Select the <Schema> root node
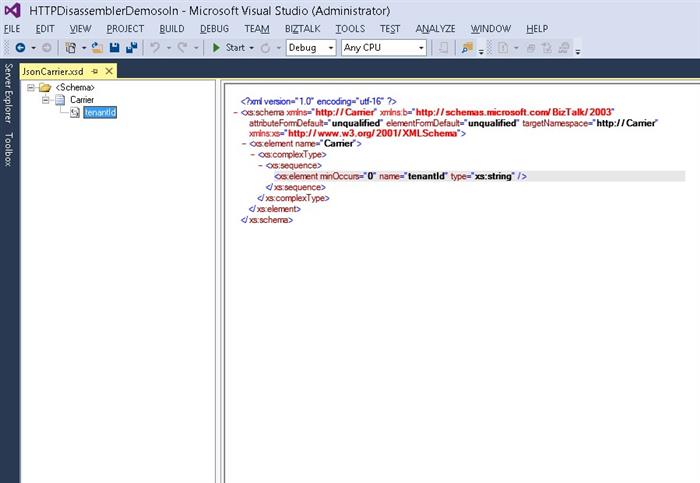This screenshot has width=700, height=483. pos(75,87)
